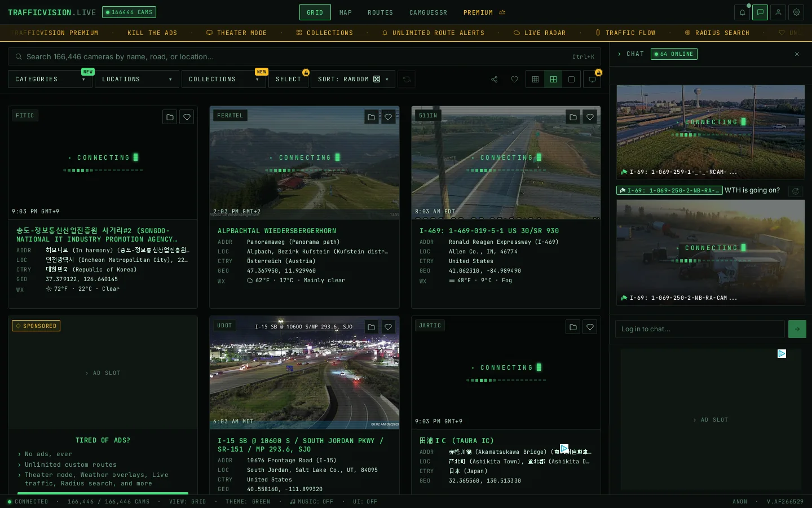Favorite the JARTIC Taura IC camera

click(x=590, y=327)
